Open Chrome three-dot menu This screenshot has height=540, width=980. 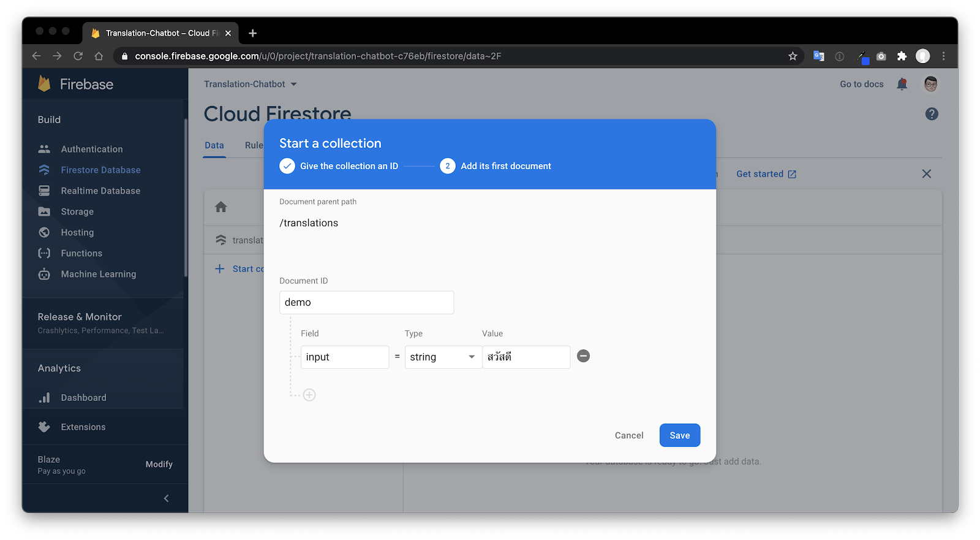point(944,56)
